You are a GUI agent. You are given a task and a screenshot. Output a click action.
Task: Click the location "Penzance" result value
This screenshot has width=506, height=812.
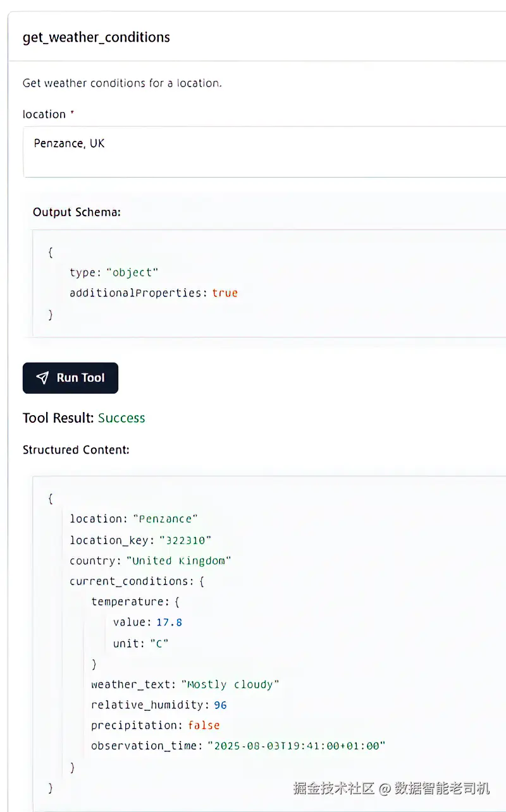coord(165,519)
